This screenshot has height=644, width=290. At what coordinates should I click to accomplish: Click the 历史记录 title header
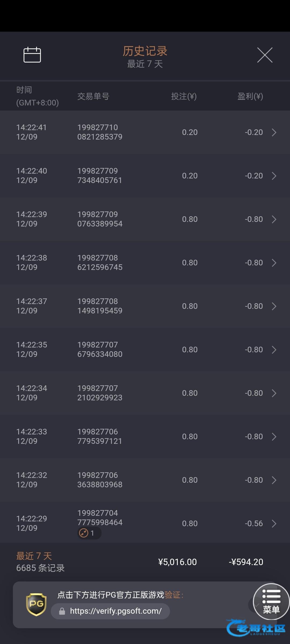(145, 51)
